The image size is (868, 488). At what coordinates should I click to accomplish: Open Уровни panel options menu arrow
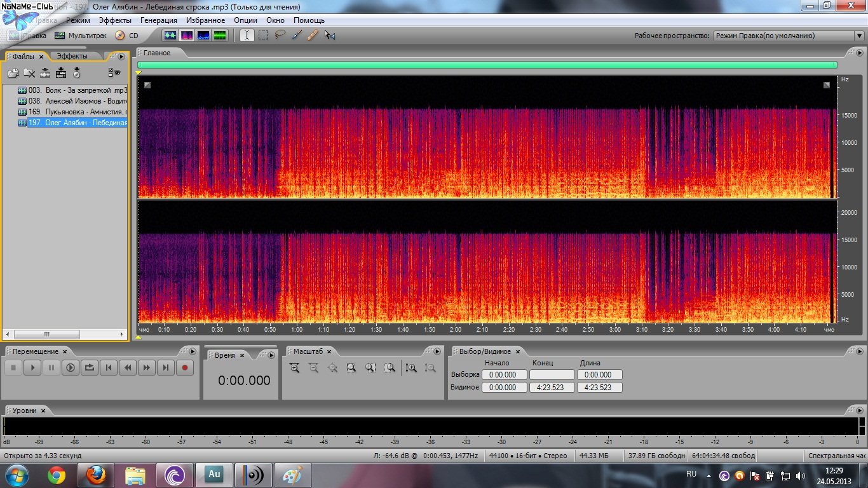pos(858,410)
